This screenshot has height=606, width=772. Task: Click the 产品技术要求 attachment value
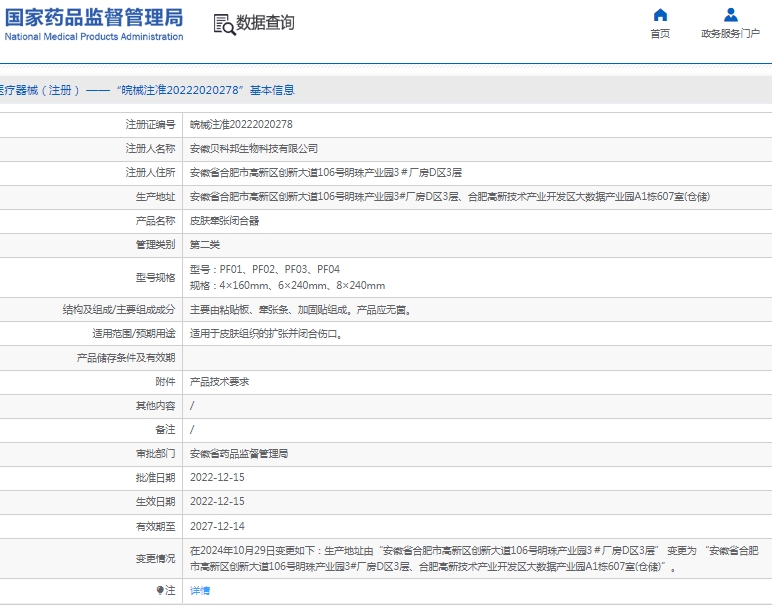click(x=220, y=382)
